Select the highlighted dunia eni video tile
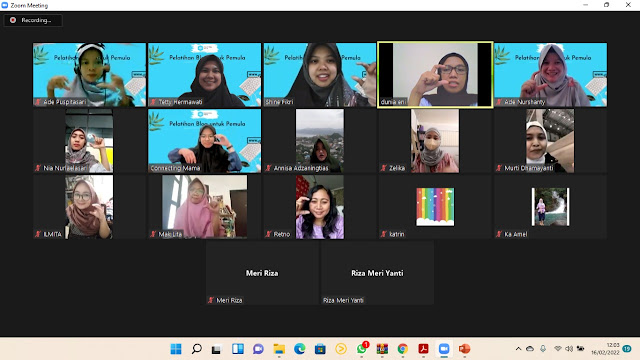640x360 pixels. click(435, 75)
